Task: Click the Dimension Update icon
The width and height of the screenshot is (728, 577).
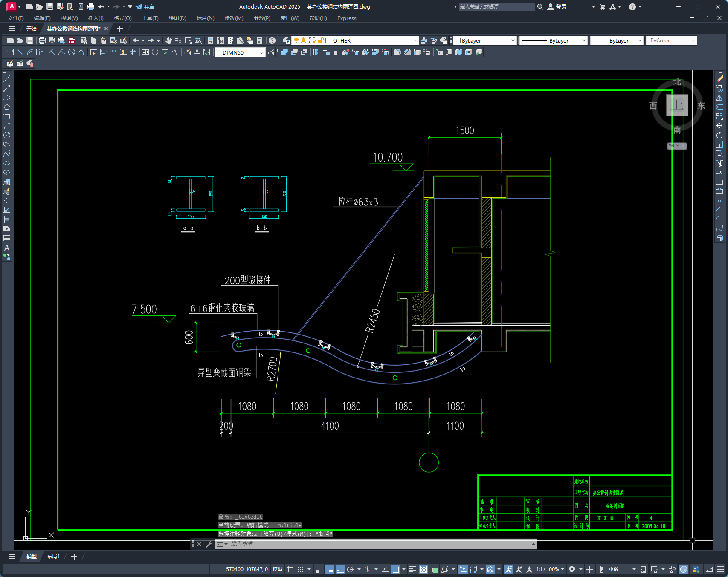Action: (x=207, y=52)
